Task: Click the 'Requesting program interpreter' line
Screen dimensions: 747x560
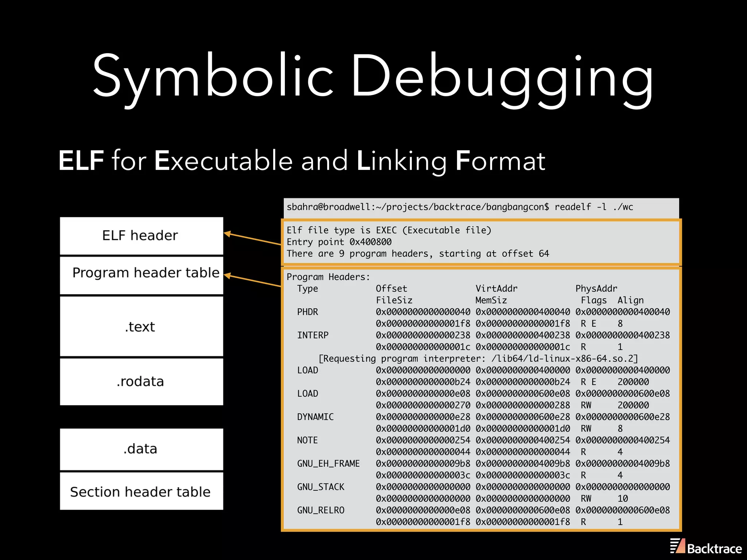Action: [478, 359]
